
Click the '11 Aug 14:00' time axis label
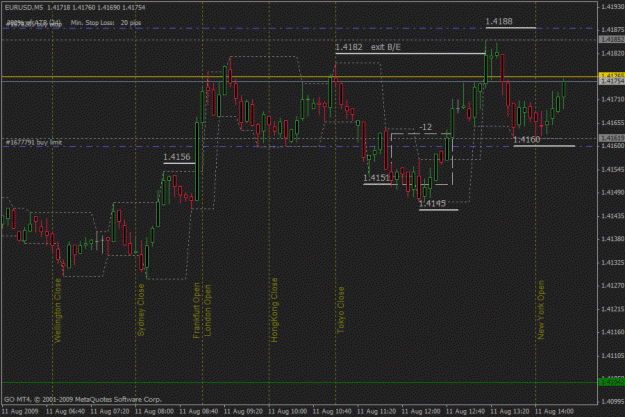coord(554,411)
